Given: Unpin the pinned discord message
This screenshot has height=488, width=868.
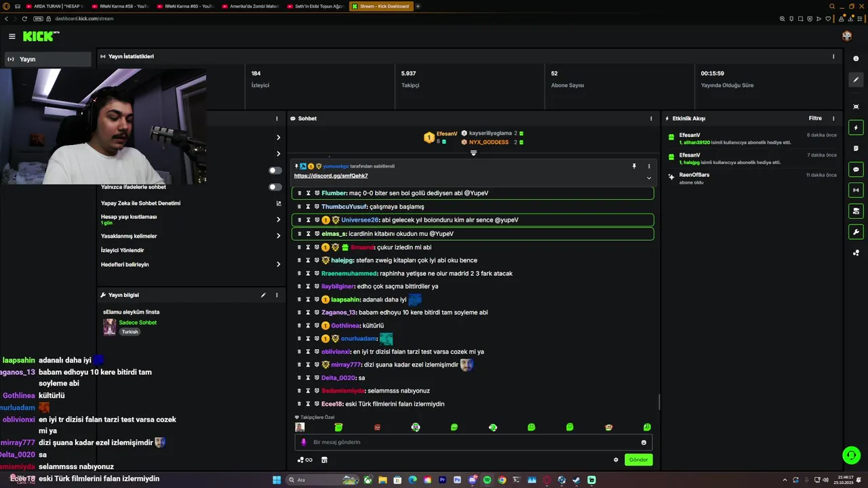Looking at the screenshot, I should coord(634,166).
